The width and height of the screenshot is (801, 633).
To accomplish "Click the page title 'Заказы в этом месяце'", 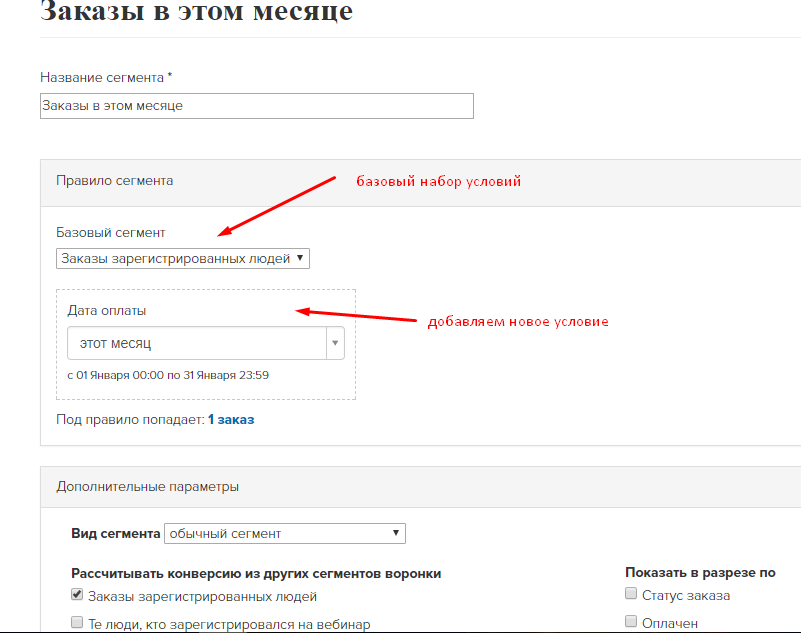I will pos(197,11).
